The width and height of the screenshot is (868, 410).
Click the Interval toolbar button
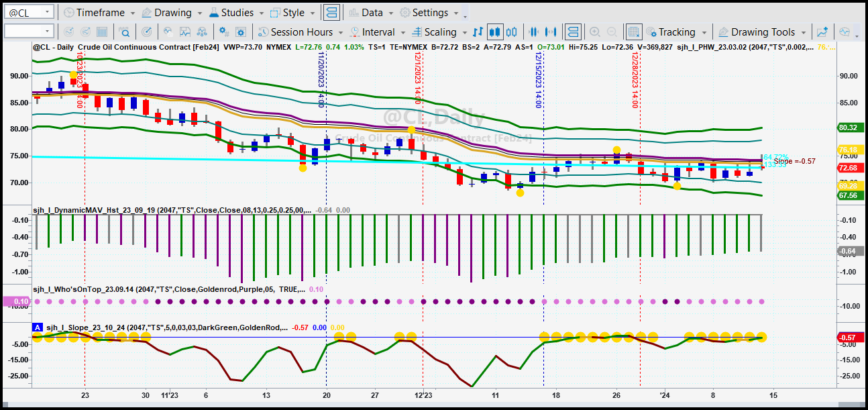tap(378, 32)
